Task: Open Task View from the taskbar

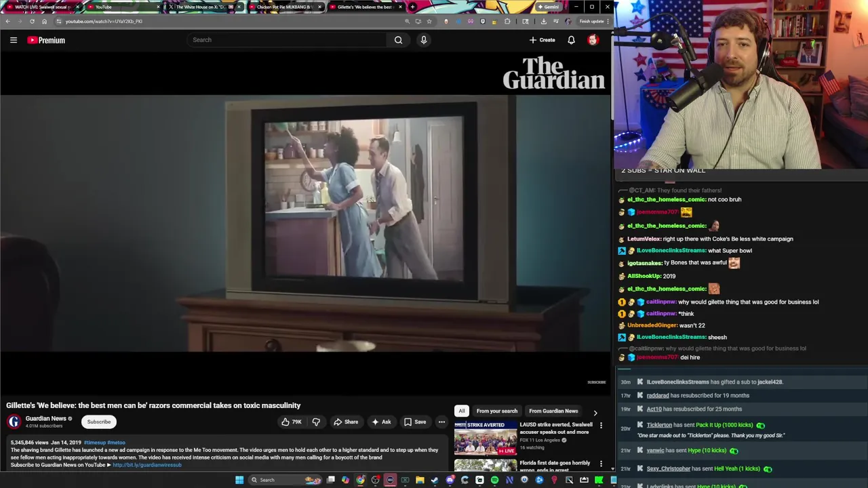Action: [330, 480]
